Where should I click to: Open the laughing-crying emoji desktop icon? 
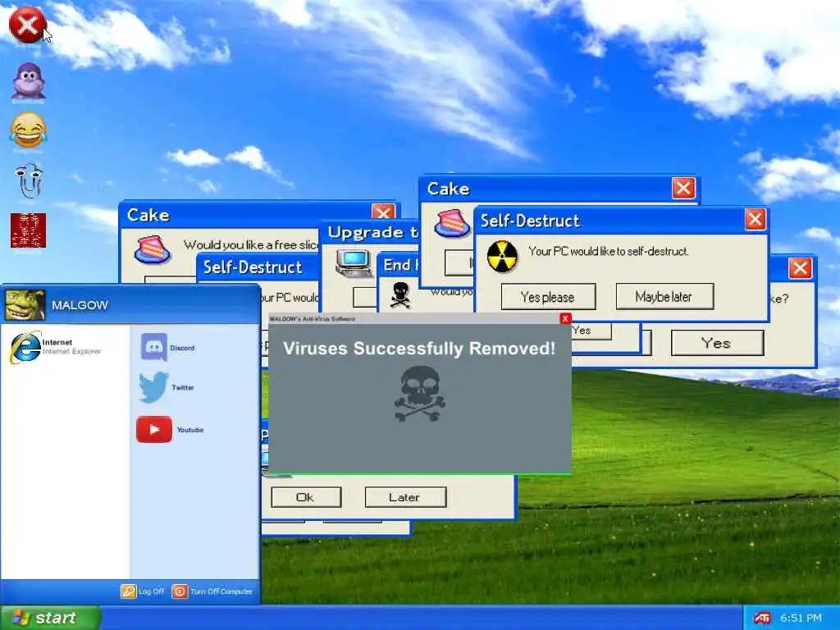[28, 130]
